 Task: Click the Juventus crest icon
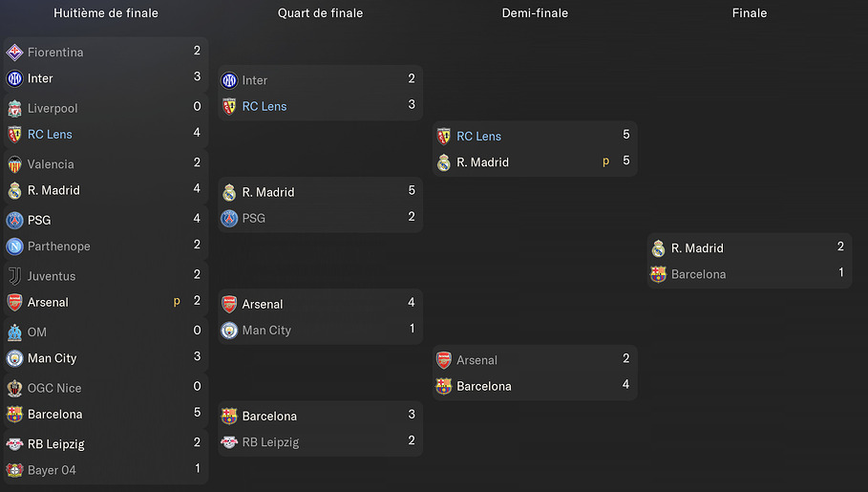click(x=14, y=276)
